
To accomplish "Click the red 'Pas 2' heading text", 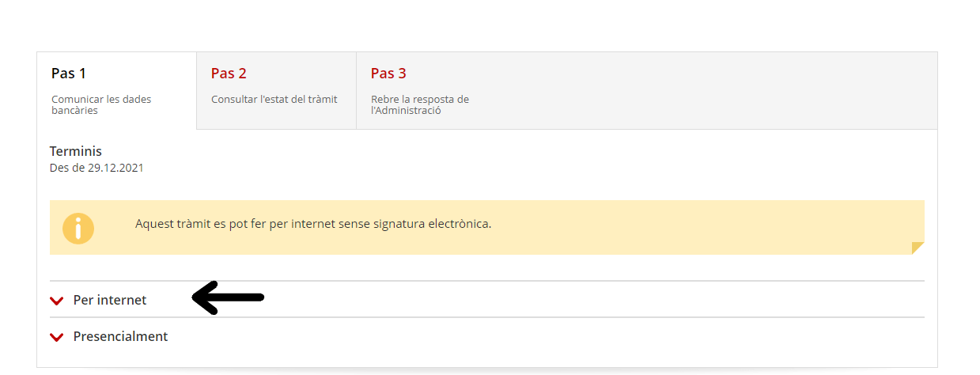I will pyautogui.click(x=229, y=74).
